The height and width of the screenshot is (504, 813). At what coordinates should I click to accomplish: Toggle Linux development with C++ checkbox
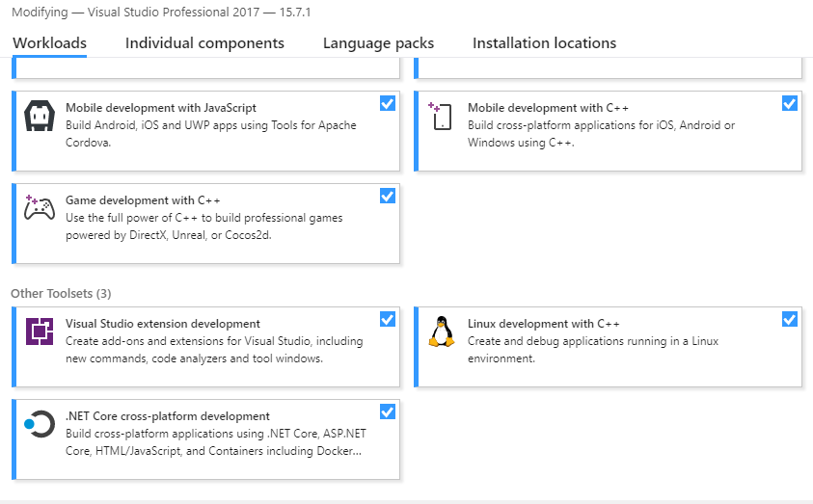tap(789, 320)
